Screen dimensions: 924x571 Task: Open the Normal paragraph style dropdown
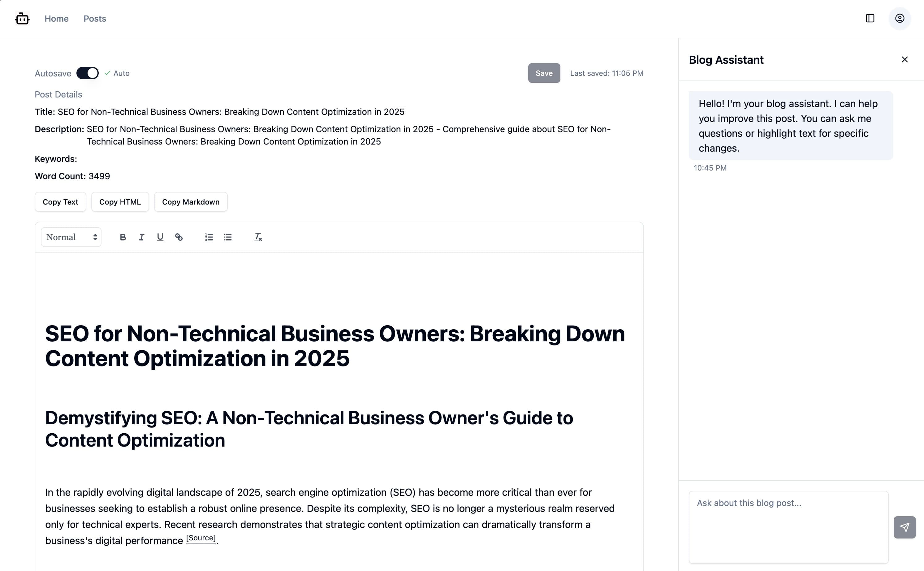click(x=71, y=237)
